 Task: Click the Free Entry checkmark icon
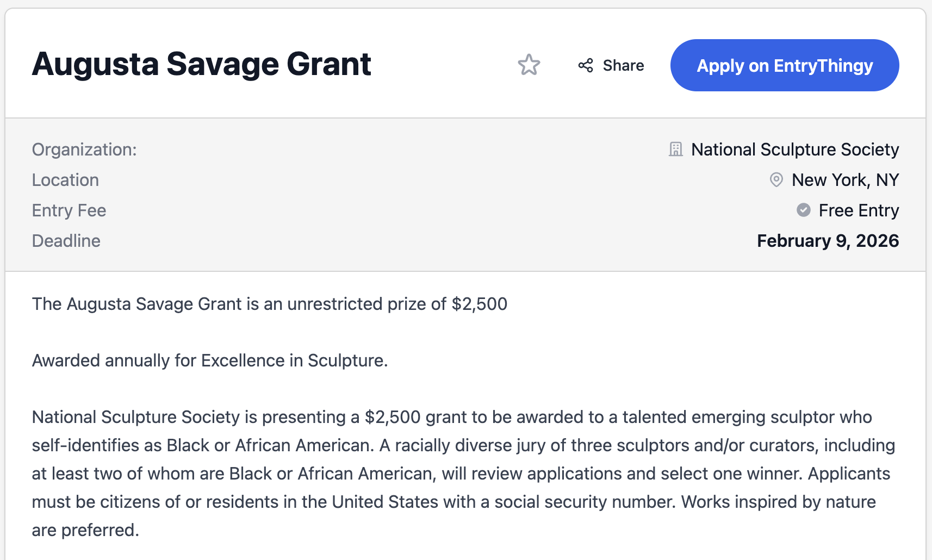click(x=804, y=210)
